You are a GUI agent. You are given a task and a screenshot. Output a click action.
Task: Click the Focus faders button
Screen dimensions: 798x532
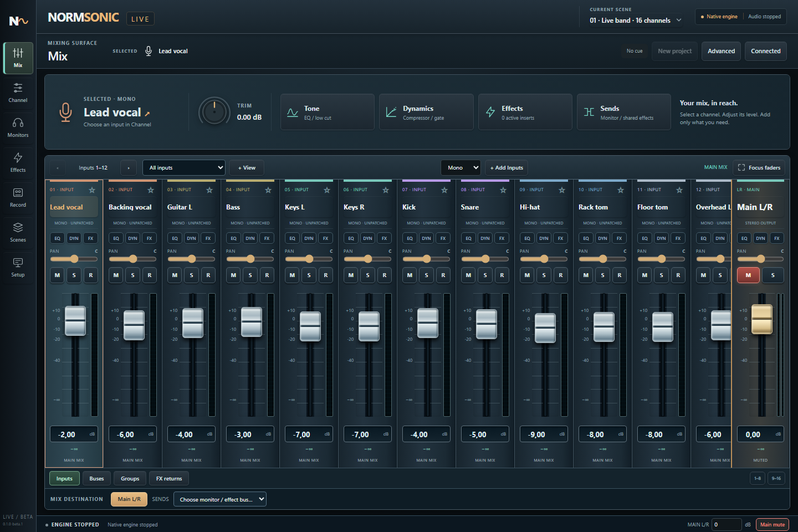coord(759,168)
